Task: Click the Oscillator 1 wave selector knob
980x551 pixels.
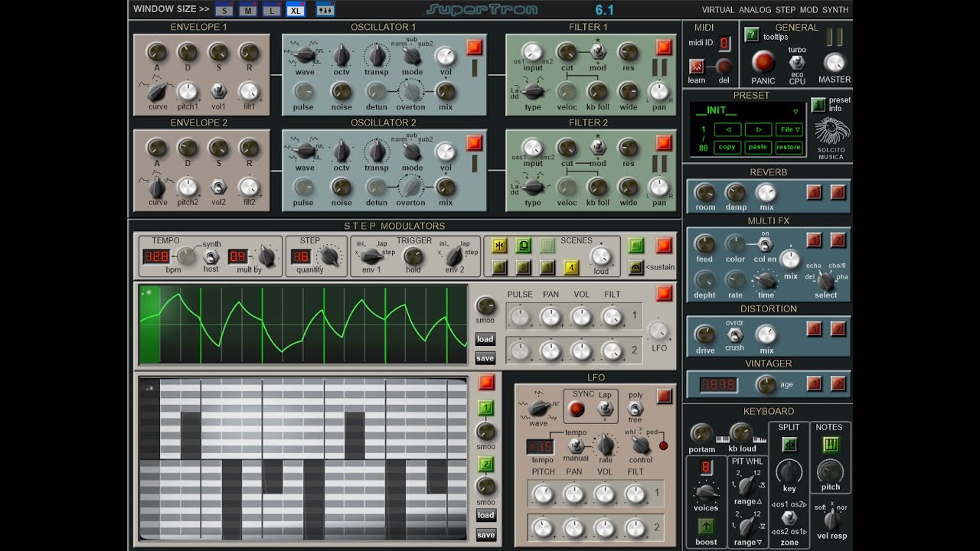Action: 305,54
